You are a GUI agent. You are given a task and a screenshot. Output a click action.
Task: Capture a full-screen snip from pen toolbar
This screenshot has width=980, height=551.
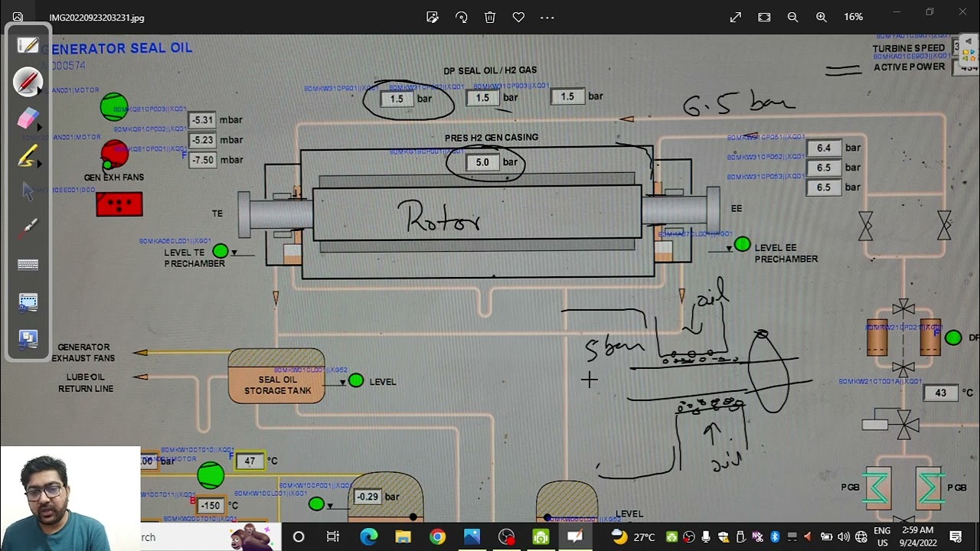pyautogui.click(x=28, y=338)
